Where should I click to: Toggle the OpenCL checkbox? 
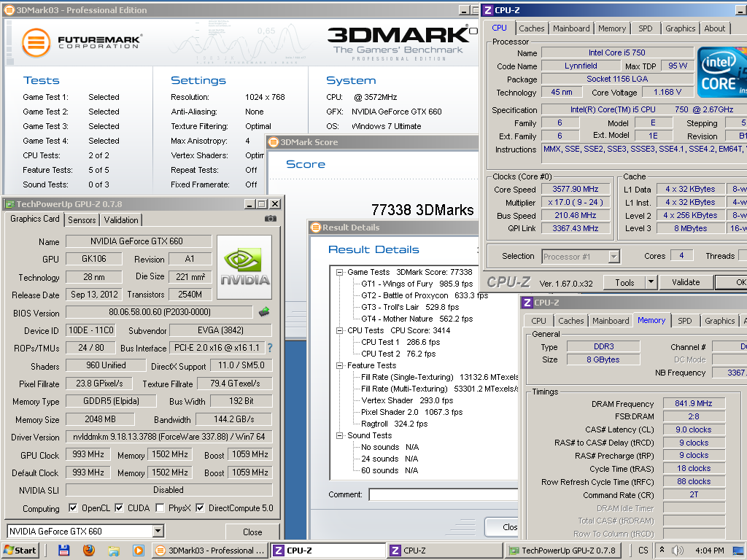(73, 507)
